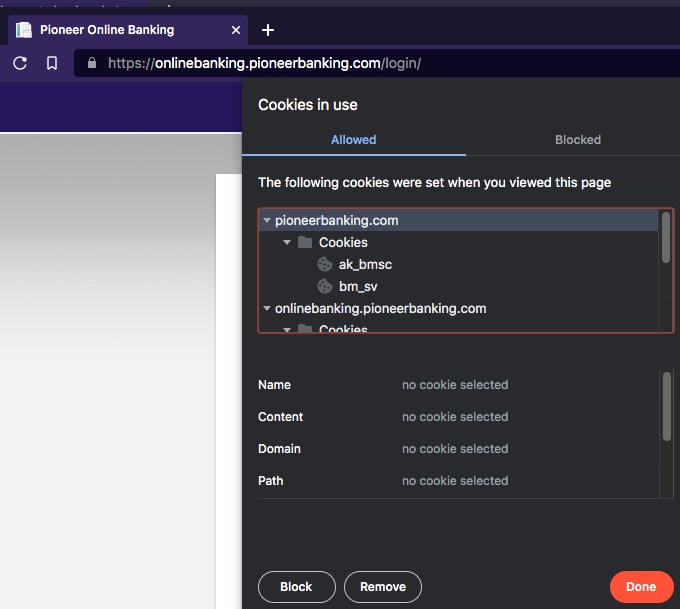Click folder icon next to Cookies

305,242
